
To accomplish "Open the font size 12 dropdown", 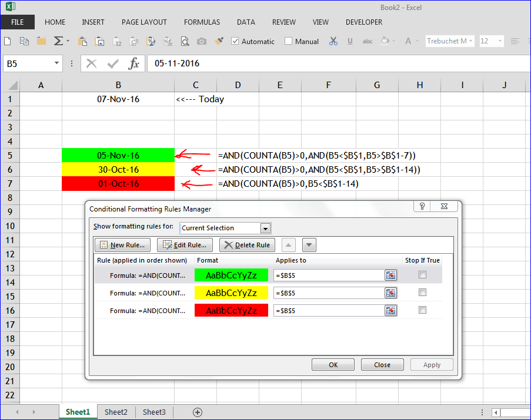I will [x=500, y=41].
